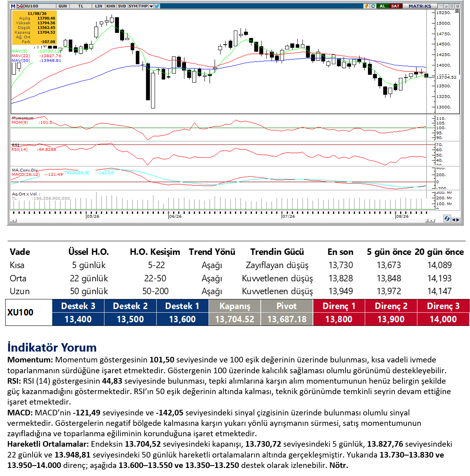Click the Zayıflayan düşüş cell
Viewport: 470px width, 476px height.
[277, 265]
